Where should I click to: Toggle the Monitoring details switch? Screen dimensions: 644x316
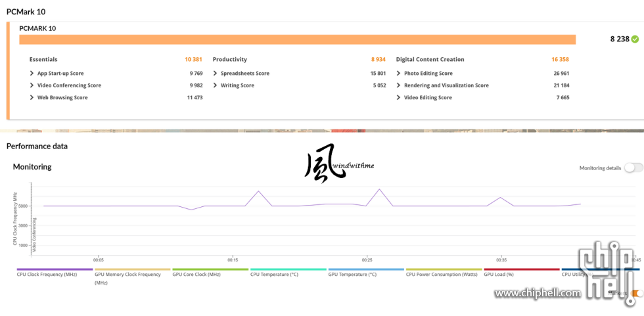[633, 168]
